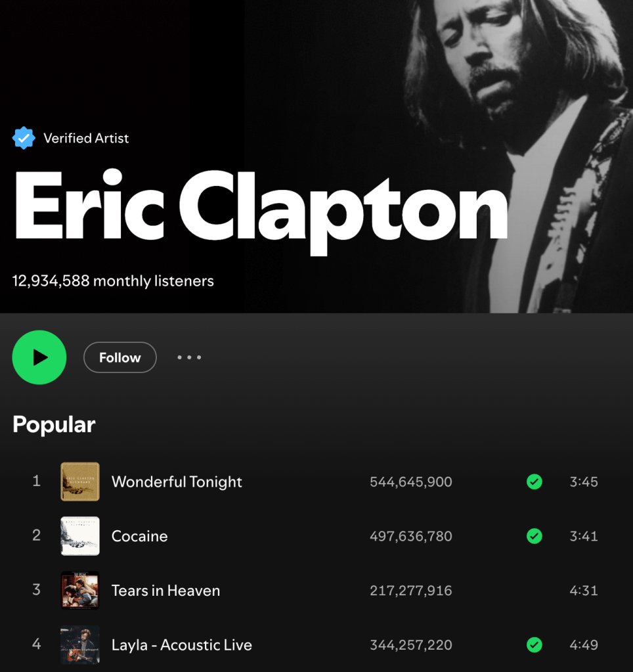Follow Eric Clapton
The width and height of the screenshot is (633, 672).
[x=120, y=357]
